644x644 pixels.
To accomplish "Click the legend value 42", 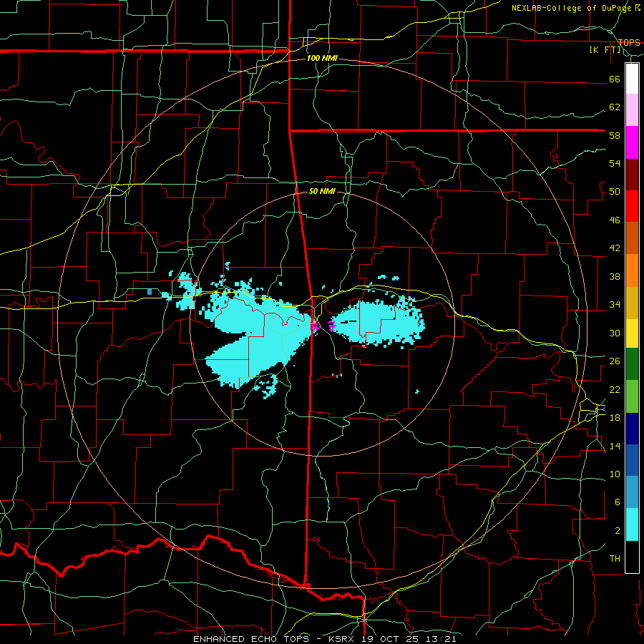I will [x=615, y=248].
